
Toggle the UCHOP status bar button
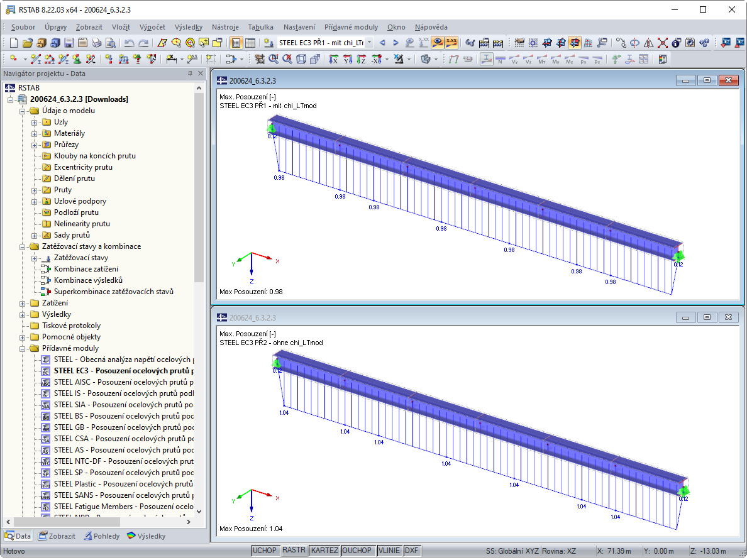pos(264,551)
